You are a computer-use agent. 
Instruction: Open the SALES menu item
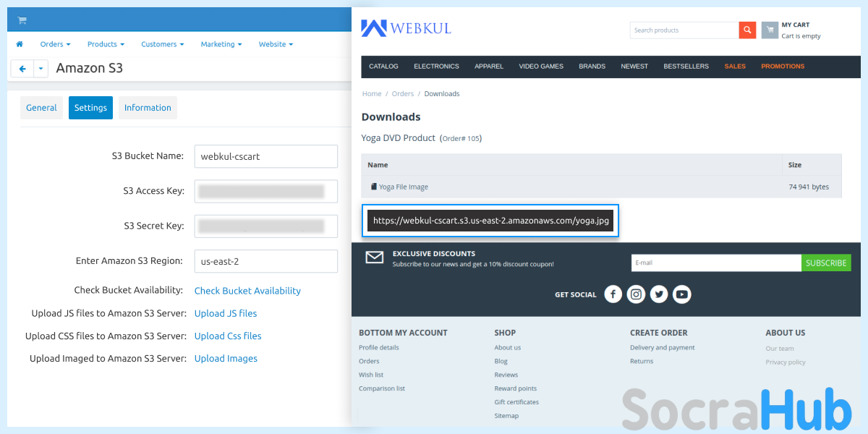tap(735, 67)
